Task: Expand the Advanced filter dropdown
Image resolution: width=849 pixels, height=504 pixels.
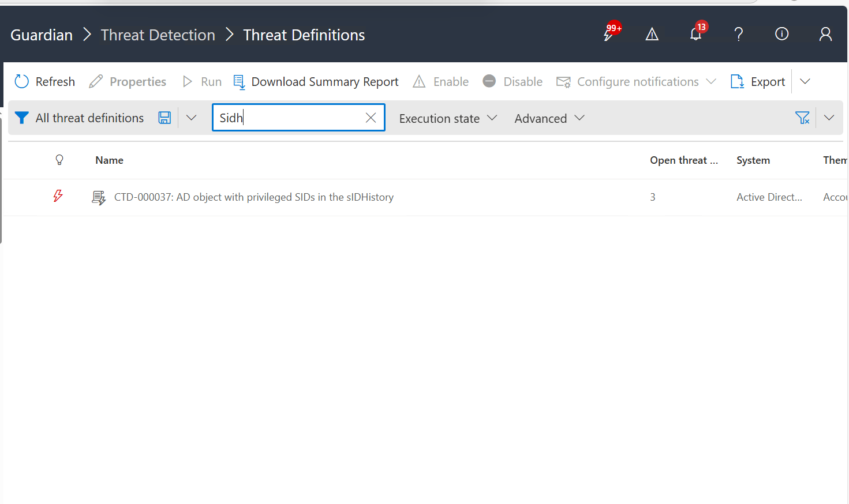Action: coord(549,118)
